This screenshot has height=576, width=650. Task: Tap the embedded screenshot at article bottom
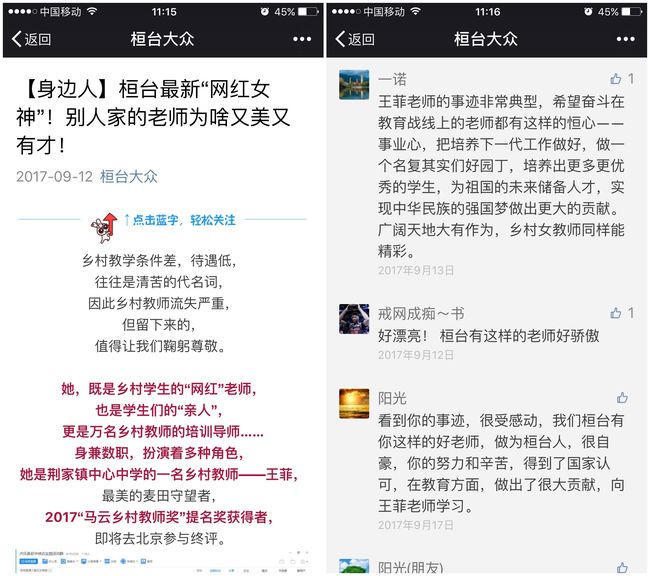[162, 562]
